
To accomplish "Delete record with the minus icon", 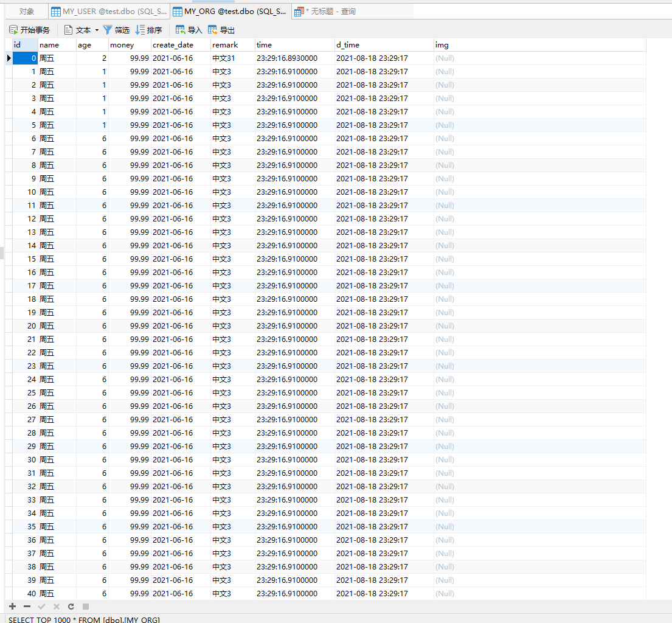I will click(x=27, y=607).
